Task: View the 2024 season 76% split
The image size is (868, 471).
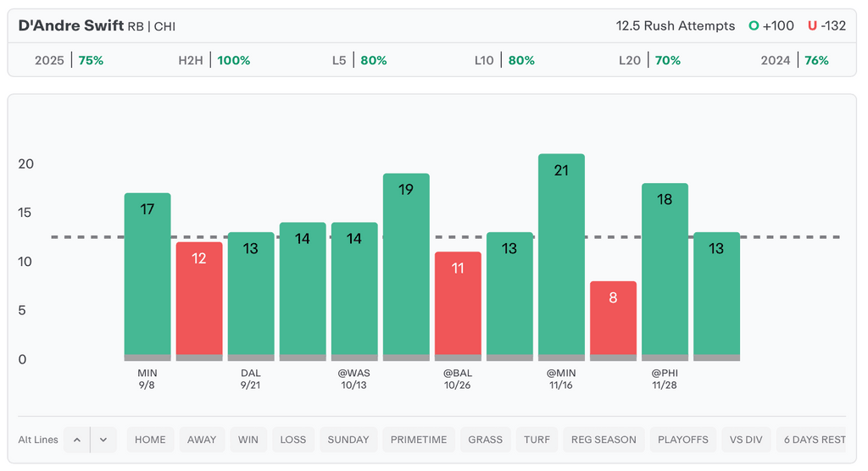Action: [794, 60]
